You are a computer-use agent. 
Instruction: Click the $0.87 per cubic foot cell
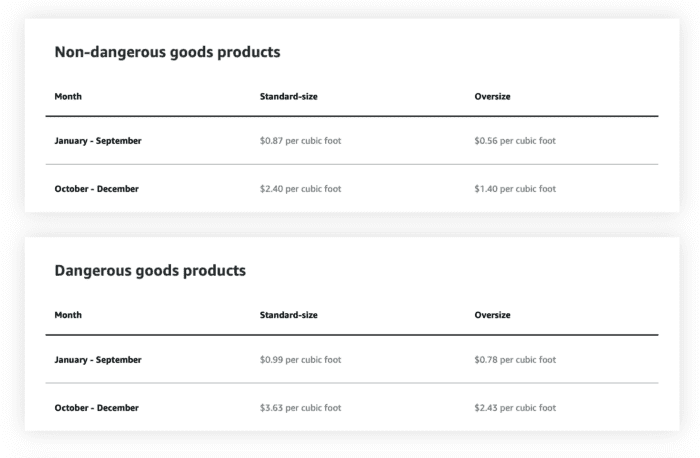tap(300, 141)
